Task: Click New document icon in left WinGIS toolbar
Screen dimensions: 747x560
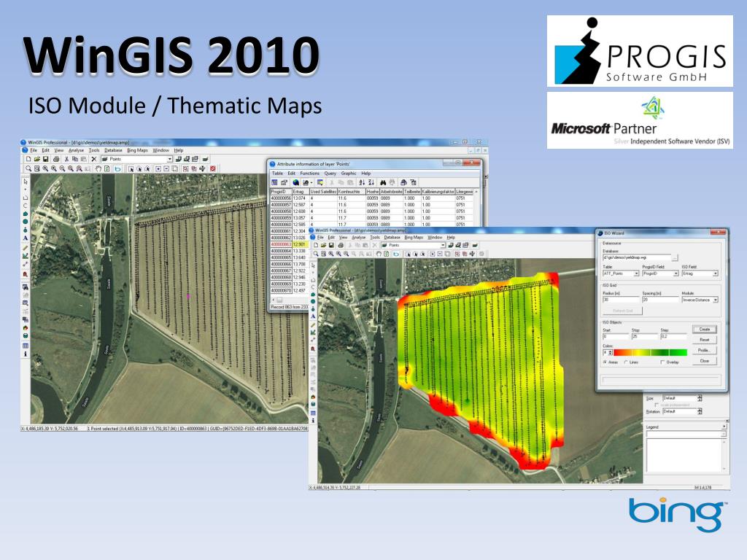Action: click(x=28, y=159)
